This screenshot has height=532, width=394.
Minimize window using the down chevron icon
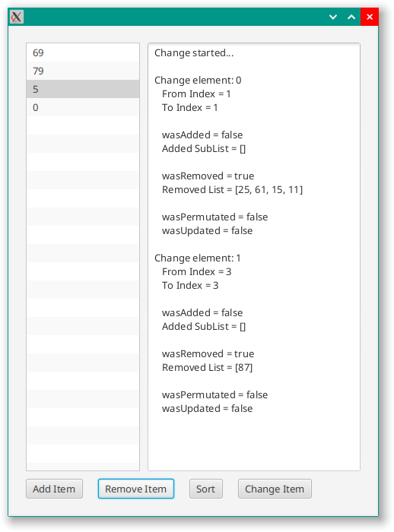(333, 17)
